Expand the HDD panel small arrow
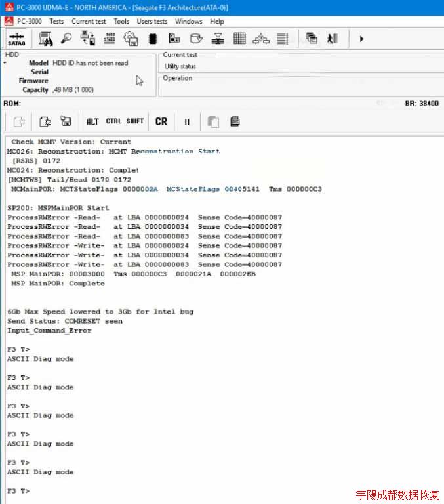 tap(5, 63)
